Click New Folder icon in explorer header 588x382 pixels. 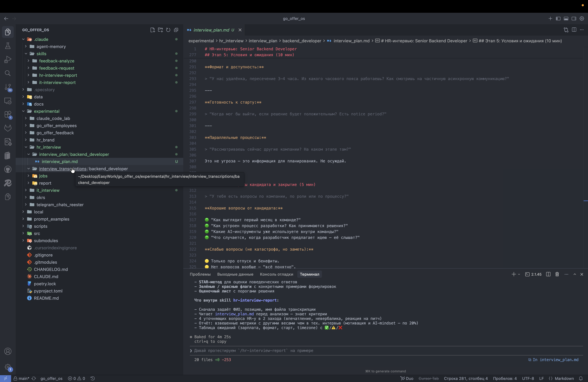tap(160, 30)
